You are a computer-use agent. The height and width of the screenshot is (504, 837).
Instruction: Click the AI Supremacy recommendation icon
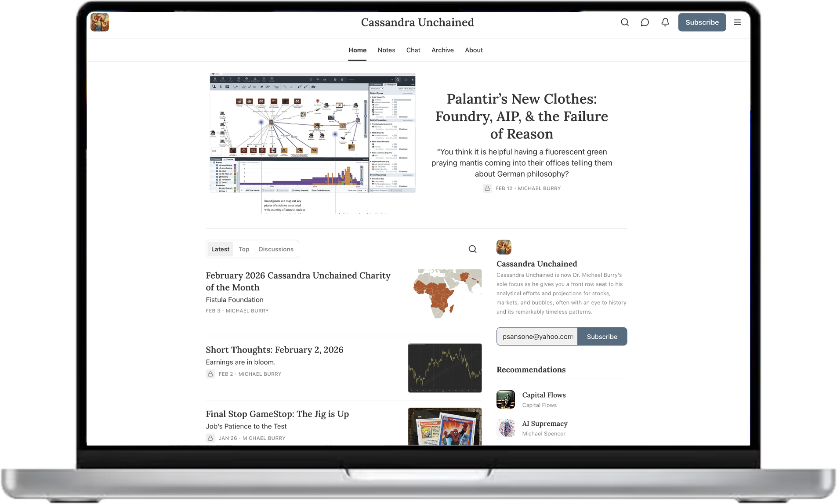(506, 428)
